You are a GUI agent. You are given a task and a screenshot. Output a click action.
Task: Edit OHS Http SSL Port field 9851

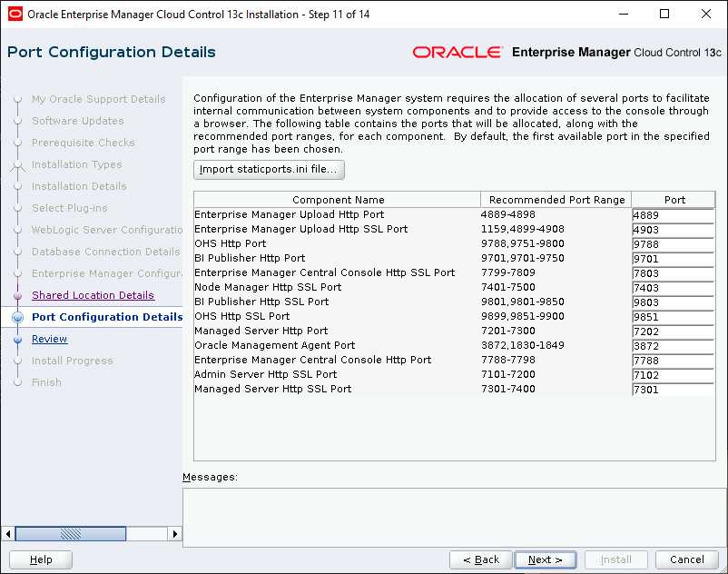673,317
